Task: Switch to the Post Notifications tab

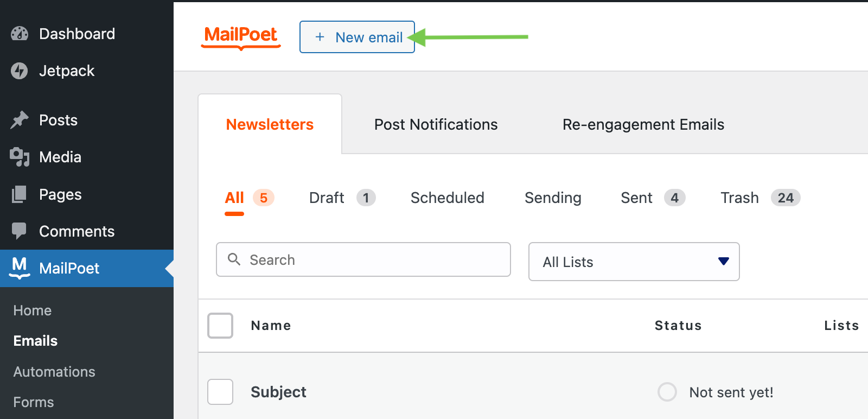Action: [436, 125]
